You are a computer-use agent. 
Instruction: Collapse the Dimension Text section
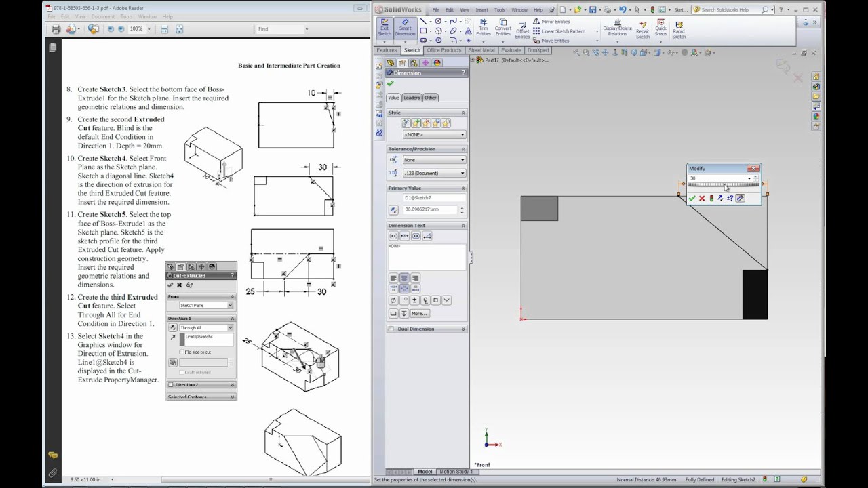[x=463, y=226]
